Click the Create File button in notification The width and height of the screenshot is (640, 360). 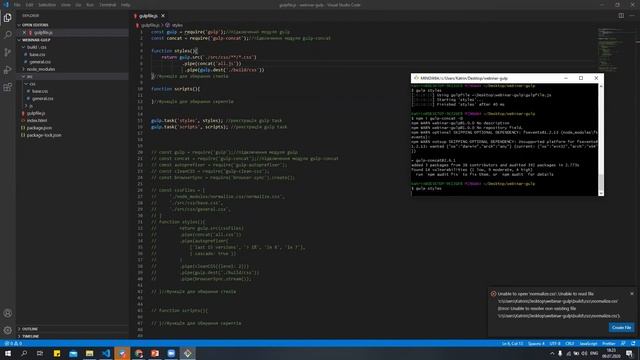tap(621, 327)
